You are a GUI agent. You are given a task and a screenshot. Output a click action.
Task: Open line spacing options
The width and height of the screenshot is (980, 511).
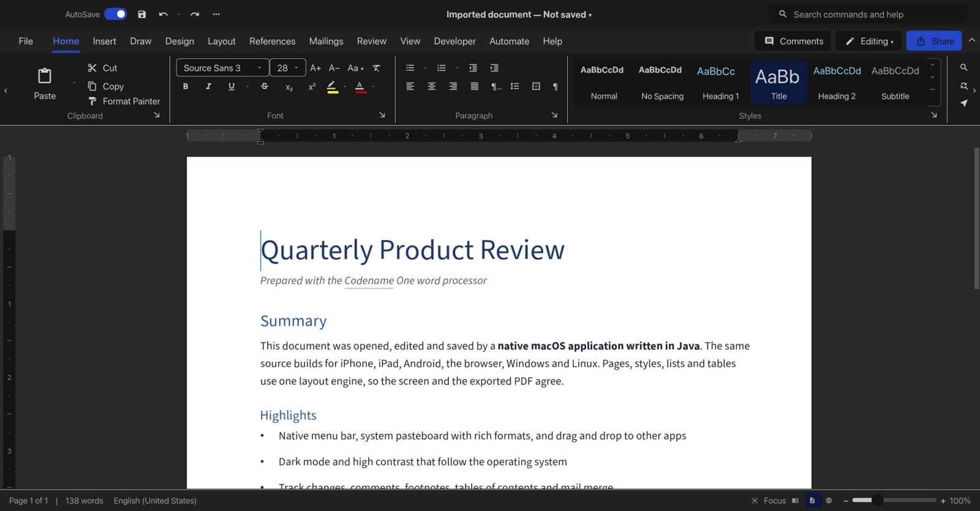pos(514,86)
